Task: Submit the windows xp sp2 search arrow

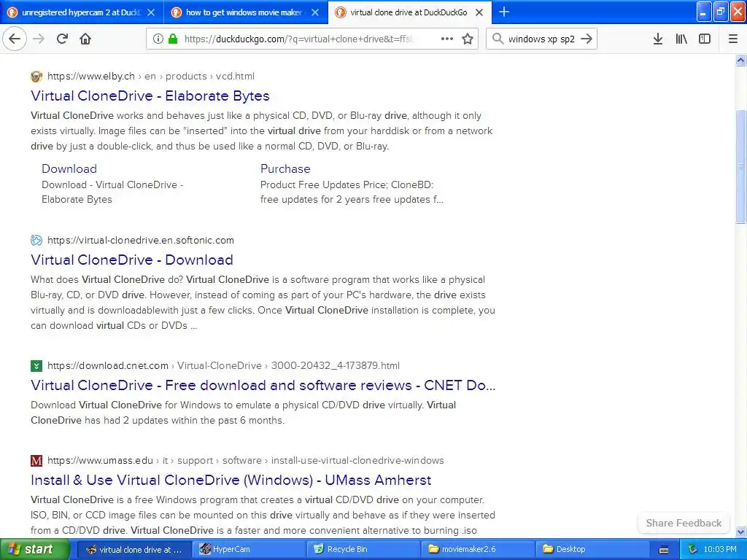Action: 587,39
